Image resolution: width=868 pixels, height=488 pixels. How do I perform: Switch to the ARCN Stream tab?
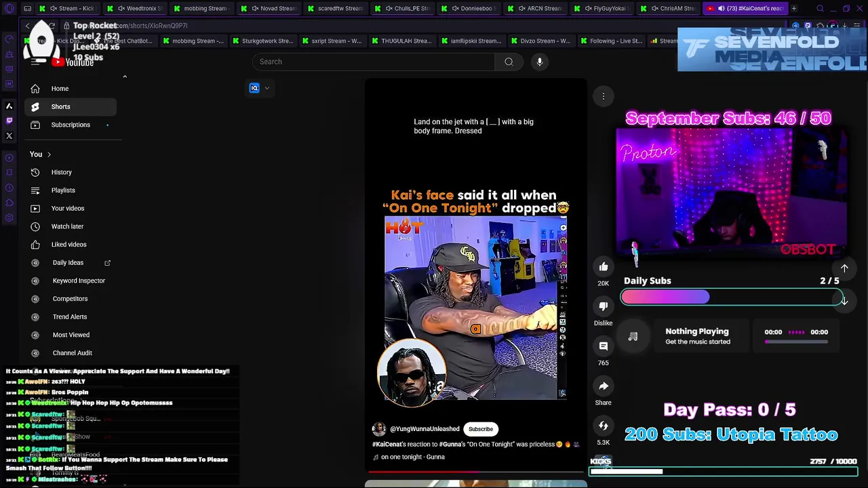tap(537, 9)
